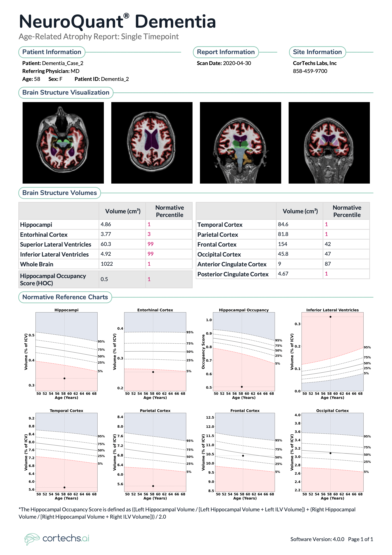Image resolution: width=392 pixels, height=555 pixels.
Task: Click patient name Dementia_Case_2
Action: pyautogui.click(x=63, y=63)
